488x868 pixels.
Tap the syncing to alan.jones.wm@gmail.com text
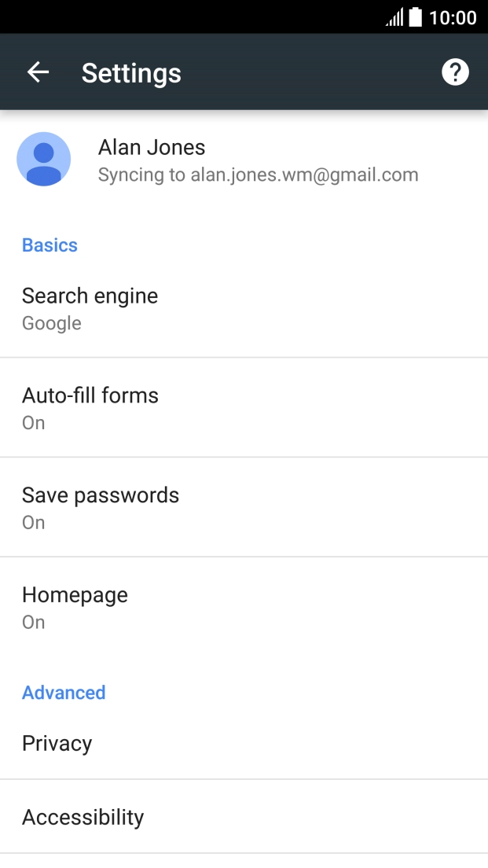click(258, 175)
